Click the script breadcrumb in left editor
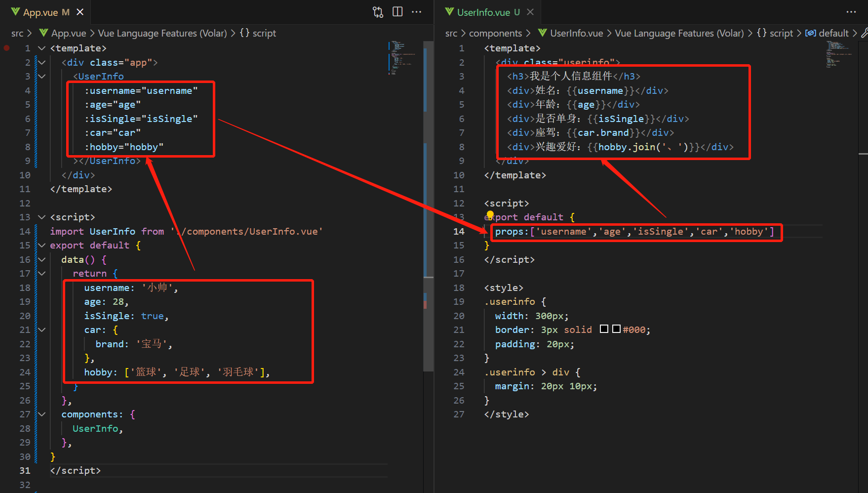Image resolution: width=868 pixels, height=493 pixels. [x=264, y=33]
